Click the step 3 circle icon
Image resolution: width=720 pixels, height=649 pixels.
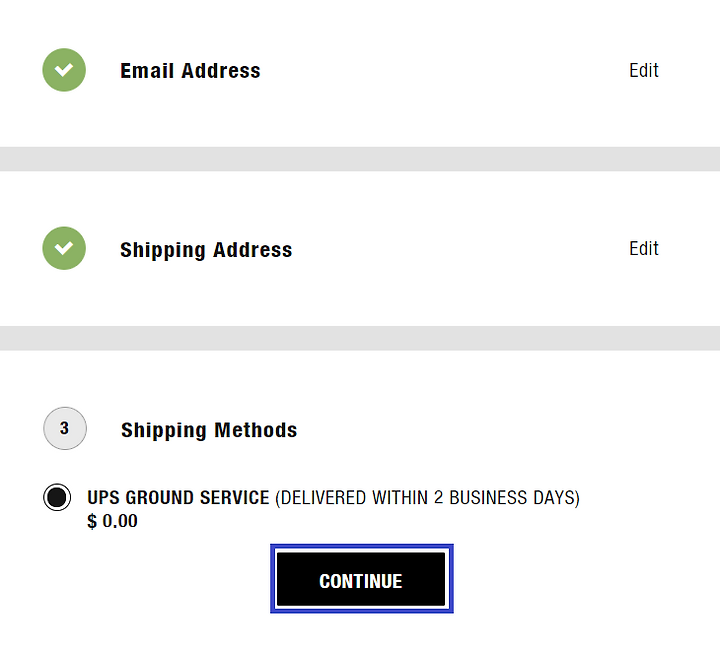pyautogui.click(x=65, y=428)
